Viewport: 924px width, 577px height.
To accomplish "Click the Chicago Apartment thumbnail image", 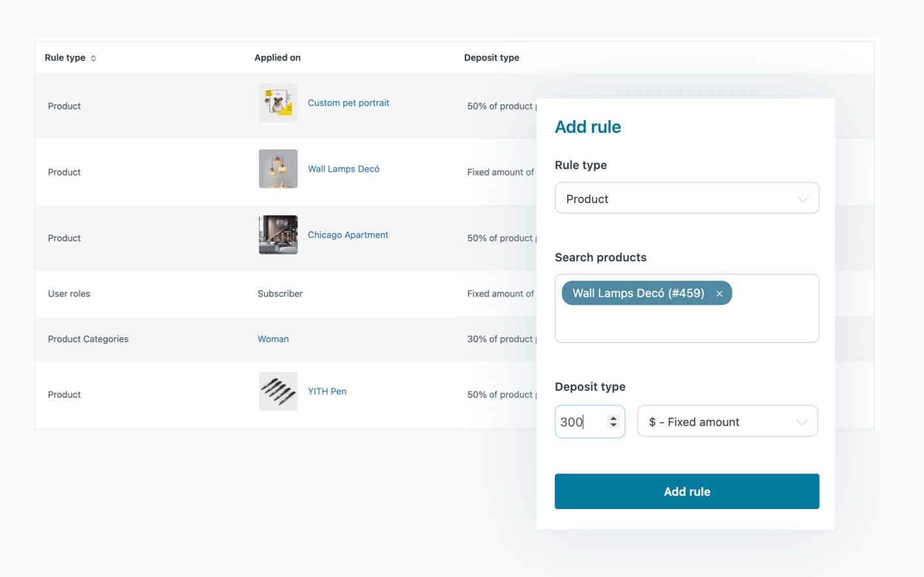I will click(278, 235).
